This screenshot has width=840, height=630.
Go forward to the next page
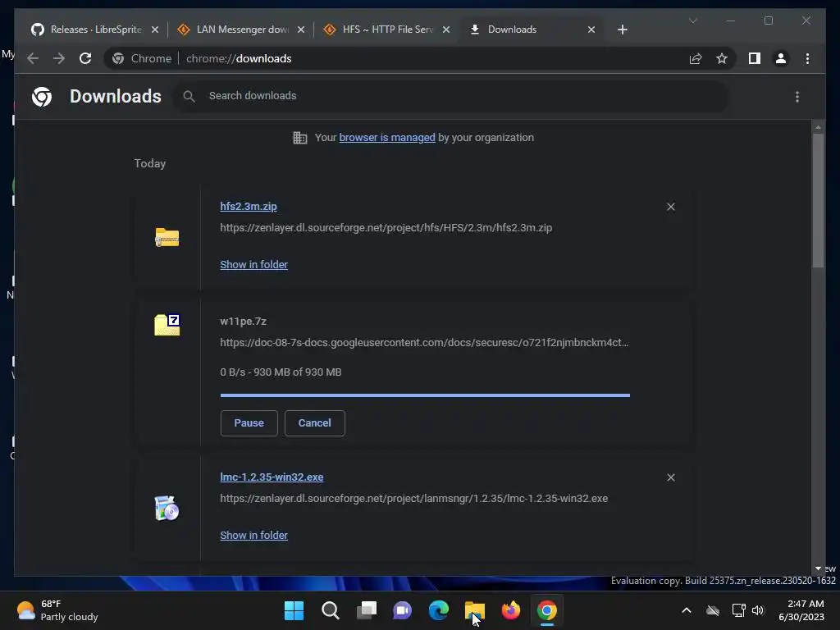point(59,58)
